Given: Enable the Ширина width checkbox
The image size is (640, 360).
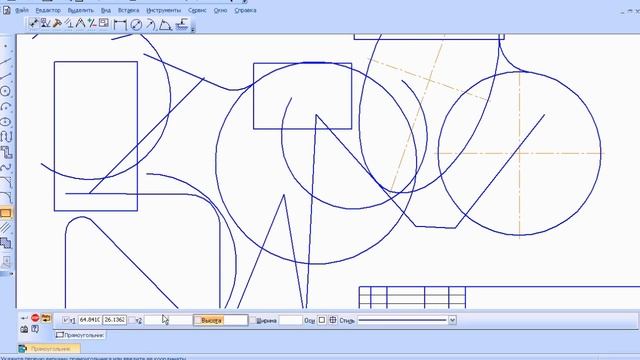Looking at the screenshot, I should pos(253,320).
